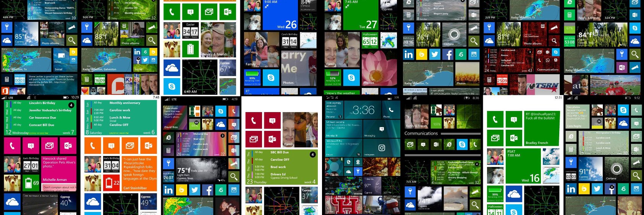This screenshot has width=644, height=215.
Task: Tap the orange Mail envelope tile
Action: coord(130,146)
